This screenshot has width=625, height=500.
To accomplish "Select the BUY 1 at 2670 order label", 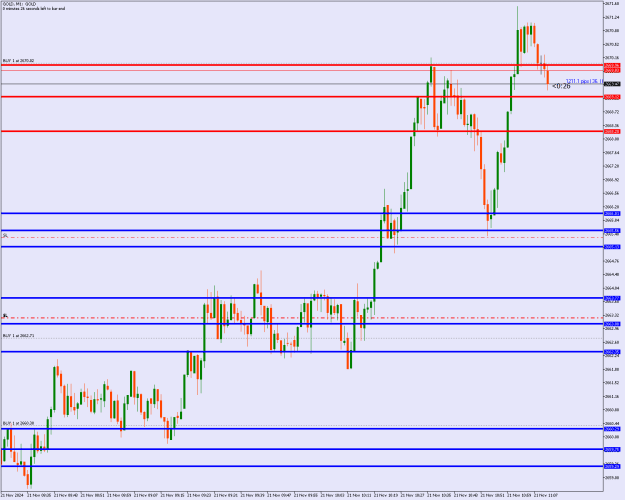I will (x=18, y=61).
